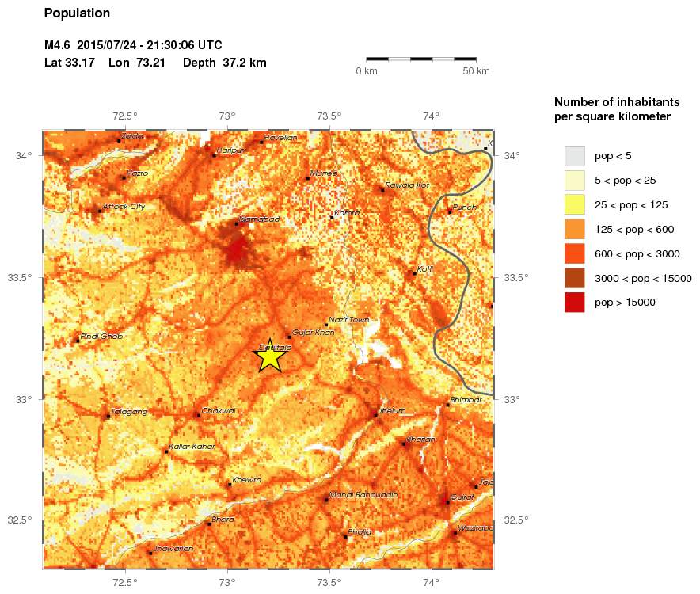Click the Mandi Bahauddin label
The width and height of the screenshot is (700, 594).
click(363, 495)
